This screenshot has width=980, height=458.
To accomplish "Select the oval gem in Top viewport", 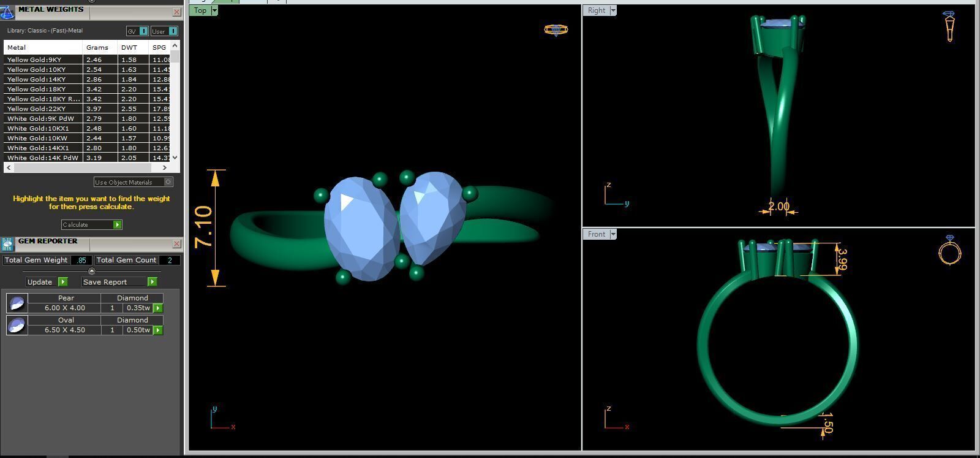I will [361, 230].
